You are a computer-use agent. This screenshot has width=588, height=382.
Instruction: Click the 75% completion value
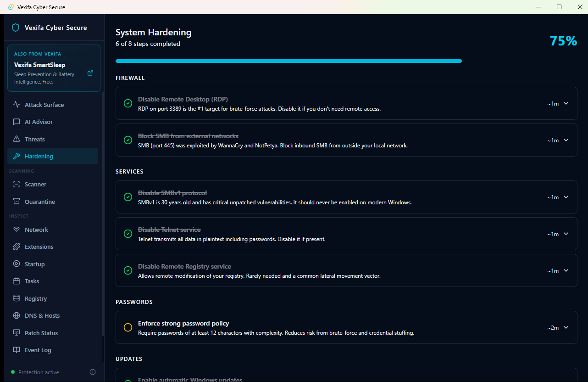(563, 41)
